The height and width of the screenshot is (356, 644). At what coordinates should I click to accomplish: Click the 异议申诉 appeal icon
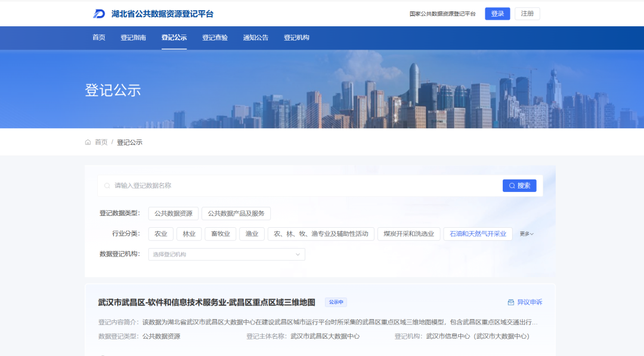pyautogui.click(x=510, y=302)
